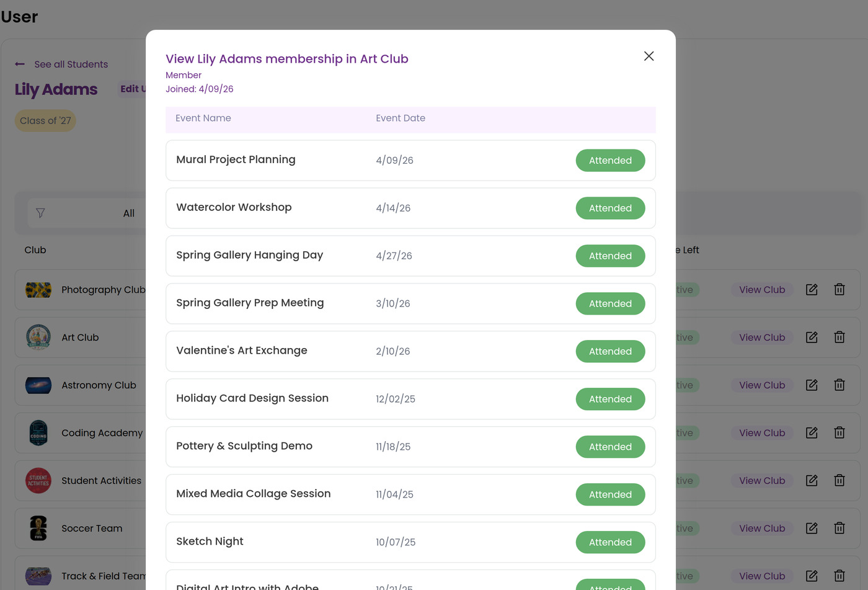868x590 pixels.
Task: Edit the Soccer Team membership
Action: 812,528
